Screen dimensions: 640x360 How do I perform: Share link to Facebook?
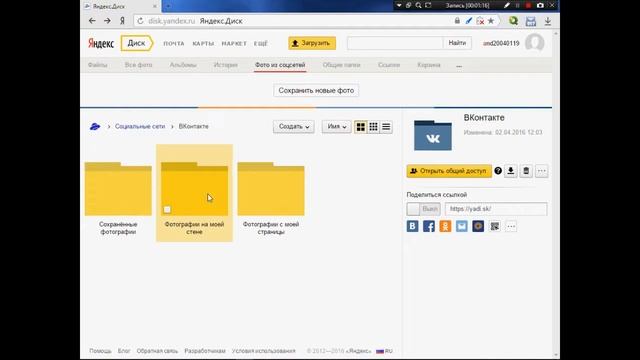coord(429,226)
